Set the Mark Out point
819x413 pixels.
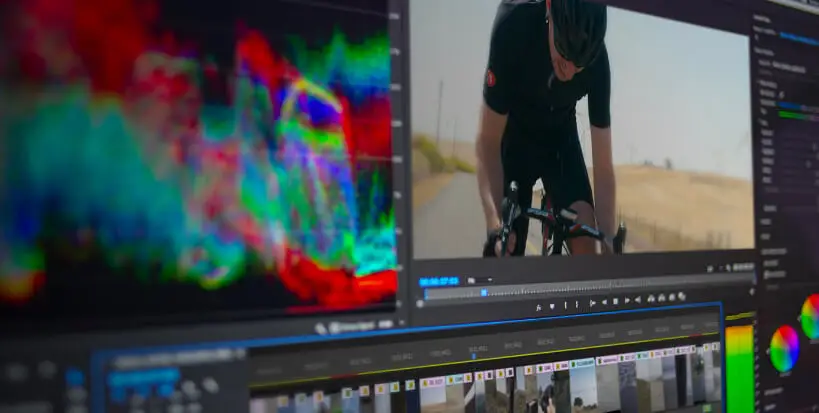pyautogui.click(x=577, y=304)
